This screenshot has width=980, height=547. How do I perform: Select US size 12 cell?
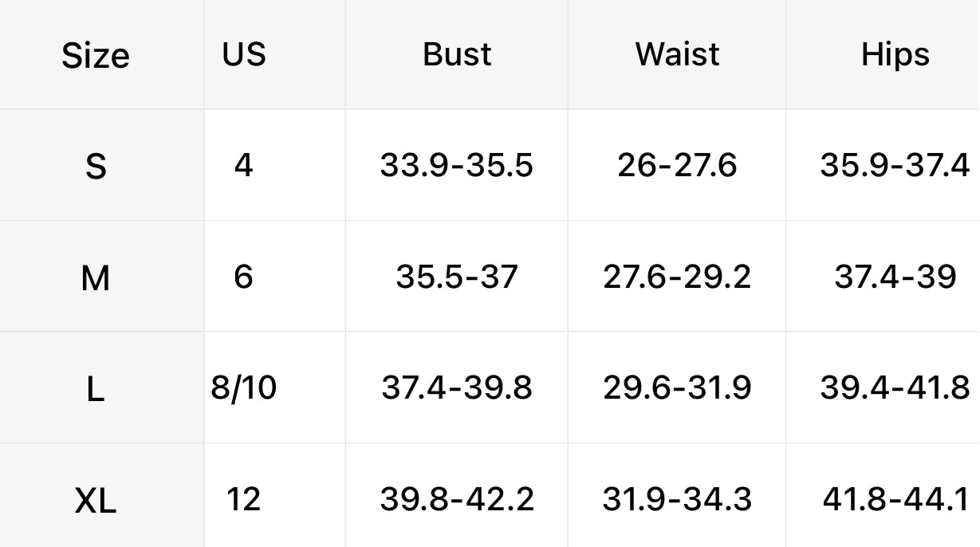click(x=244, y=500)
